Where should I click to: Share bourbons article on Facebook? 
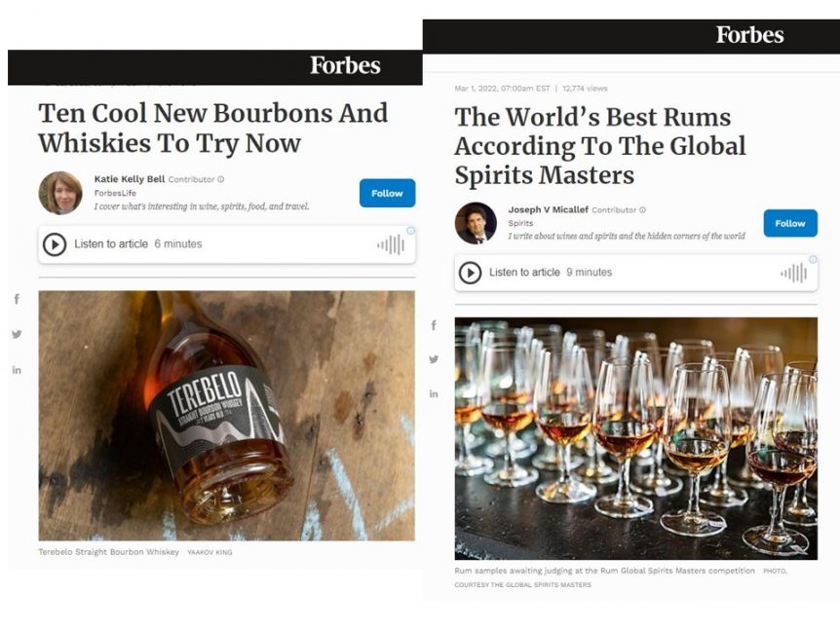tap(17, 299)
